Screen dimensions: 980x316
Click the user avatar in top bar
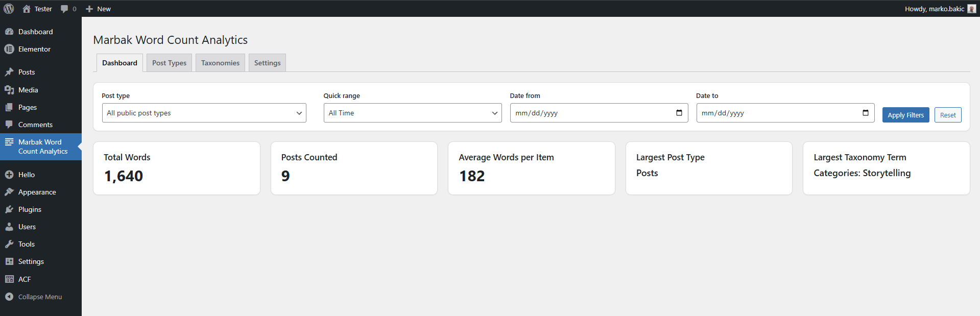971,9
